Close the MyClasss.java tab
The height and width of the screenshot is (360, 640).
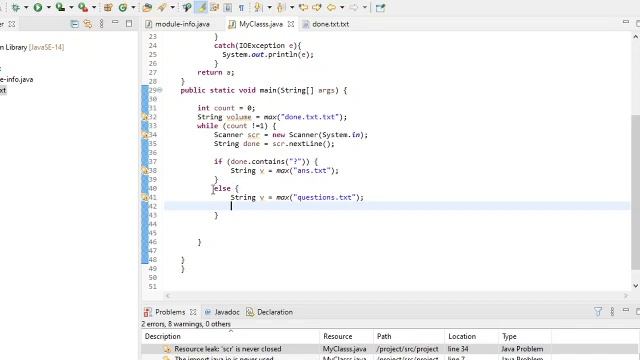(291, 24)
